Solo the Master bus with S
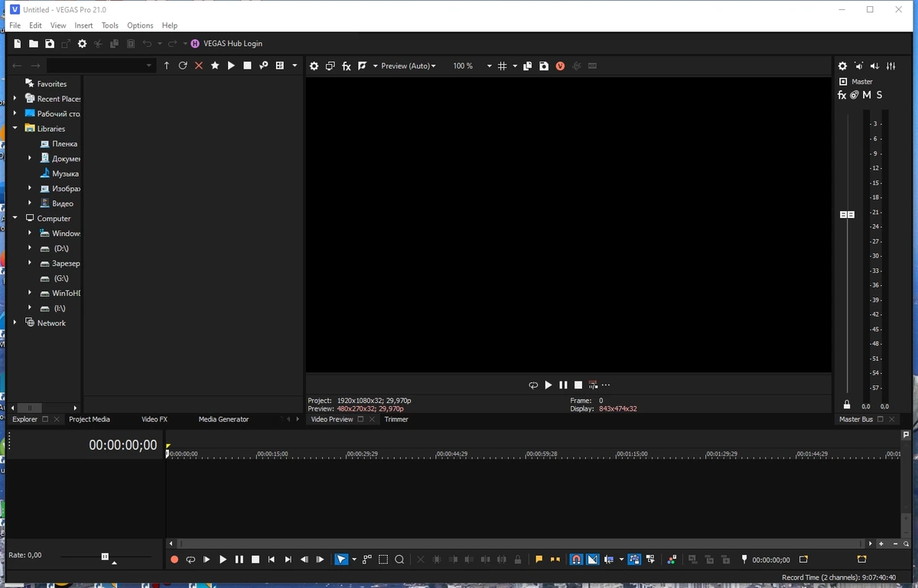This screenshot has width=918, height=588. pos(879,96)
